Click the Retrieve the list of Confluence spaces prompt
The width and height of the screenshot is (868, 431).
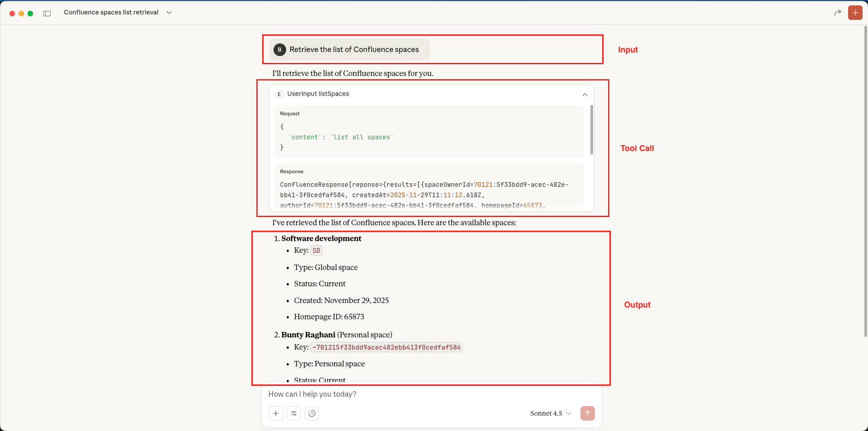click(354, 49)
